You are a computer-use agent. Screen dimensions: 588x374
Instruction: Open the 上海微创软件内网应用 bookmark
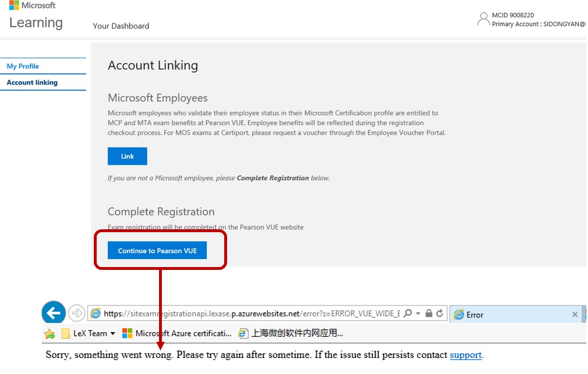291,333
